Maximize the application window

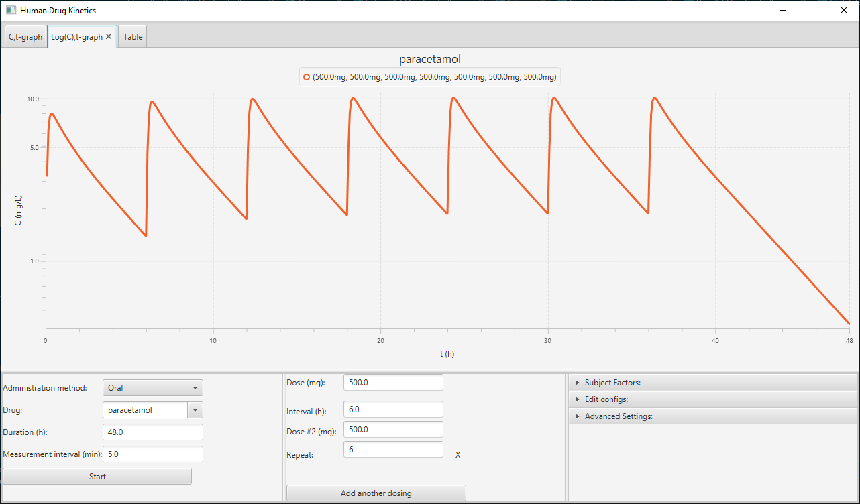click(813, 11)
